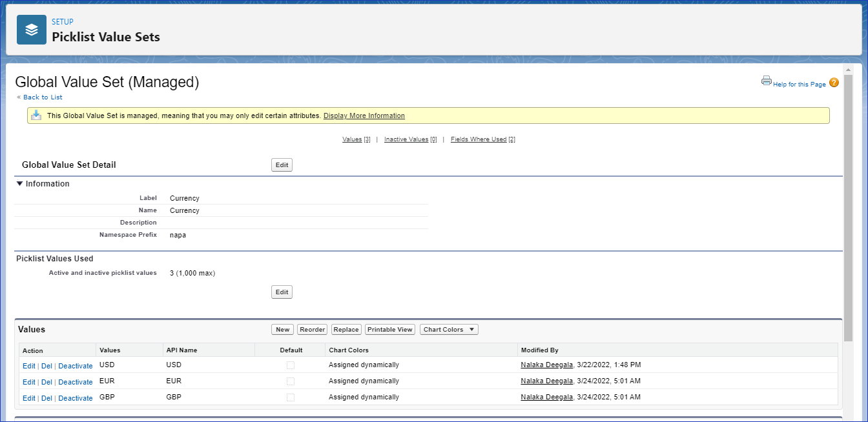The height and width of the screenshot is (422, 868).
Task: Click the managed package download icon
Action: [37, 116]
